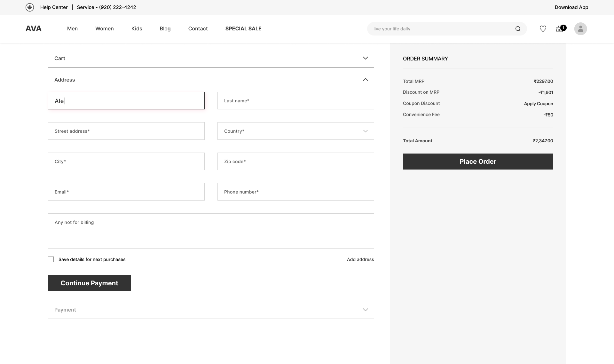Screen dimensions: 614x364
Task: Click the AVA logo
Action: 34,29
